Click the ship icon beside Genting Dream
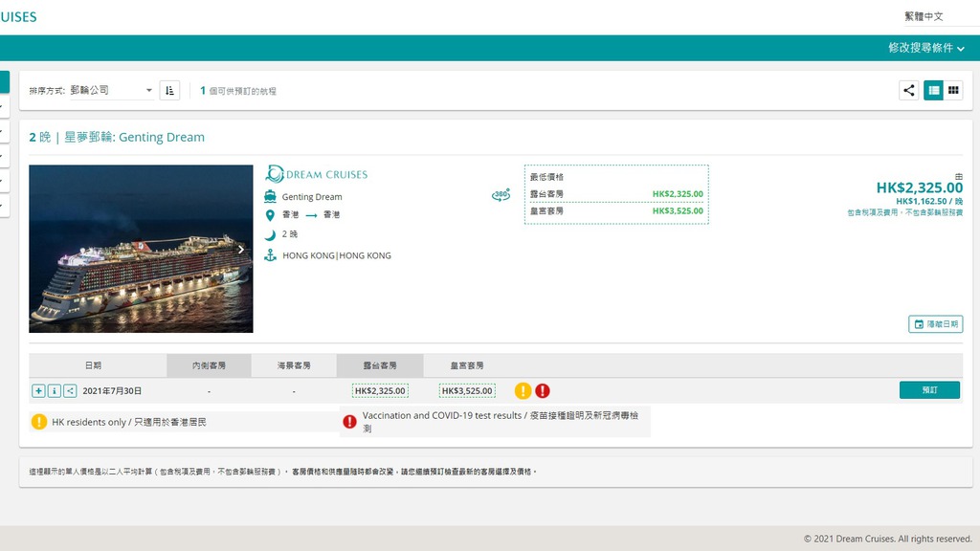Screen dimensions: 980x551 [270, 197]
